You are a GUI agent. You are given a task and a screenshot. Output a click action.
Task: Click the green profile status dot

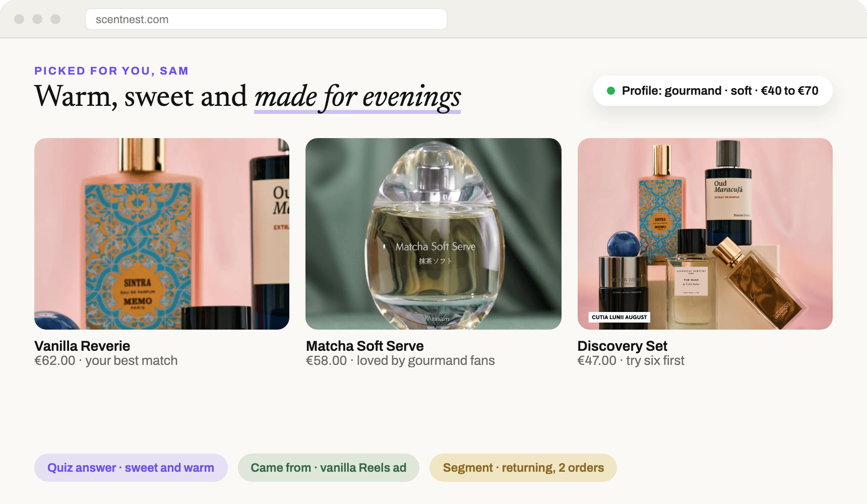pyautogui.click(x=611, y=91)
